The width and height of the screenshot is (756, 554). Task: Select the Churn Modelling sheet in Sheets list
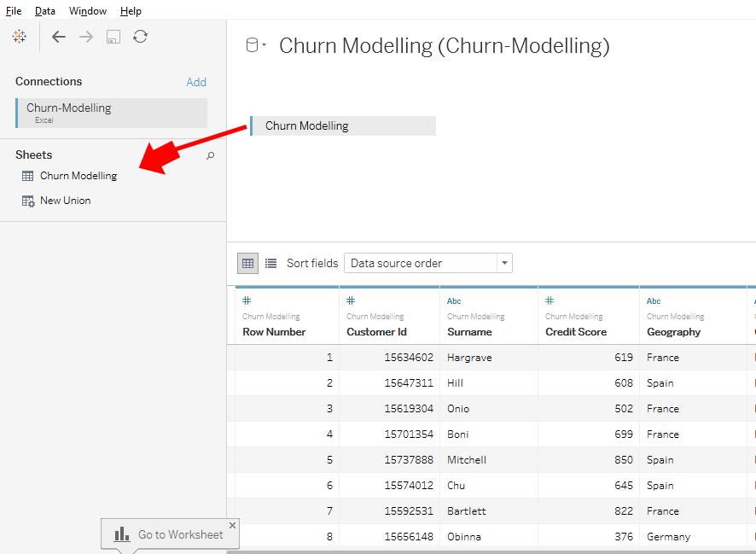[78, 176]
